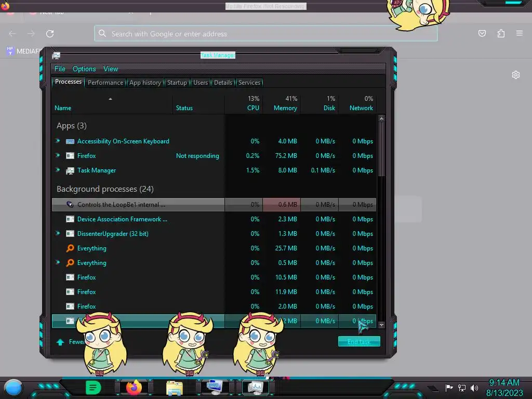Open the File menu in Task Manager
532x399 pixels.
[x=60, y=69]
